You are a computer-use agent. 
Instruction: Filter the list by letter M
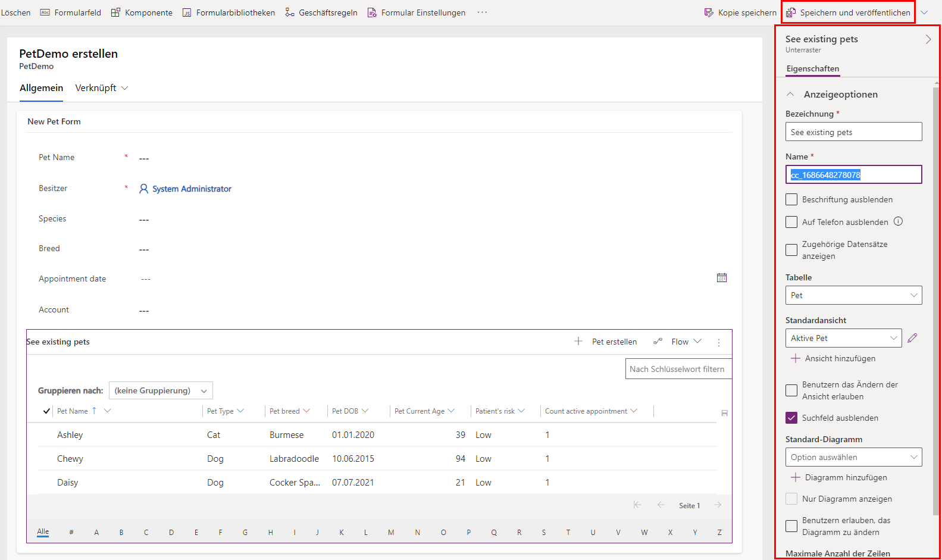pos(391,533)
